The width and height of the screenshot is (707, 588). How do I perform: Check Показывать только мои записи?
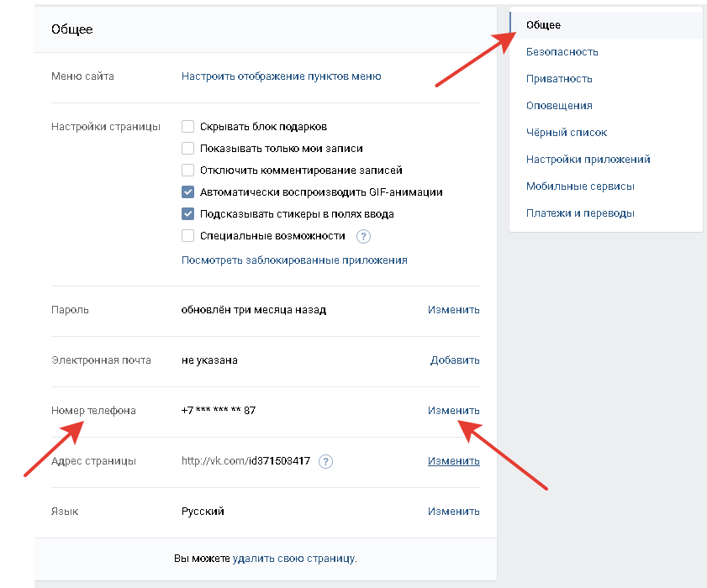click(x=188, y=149)
